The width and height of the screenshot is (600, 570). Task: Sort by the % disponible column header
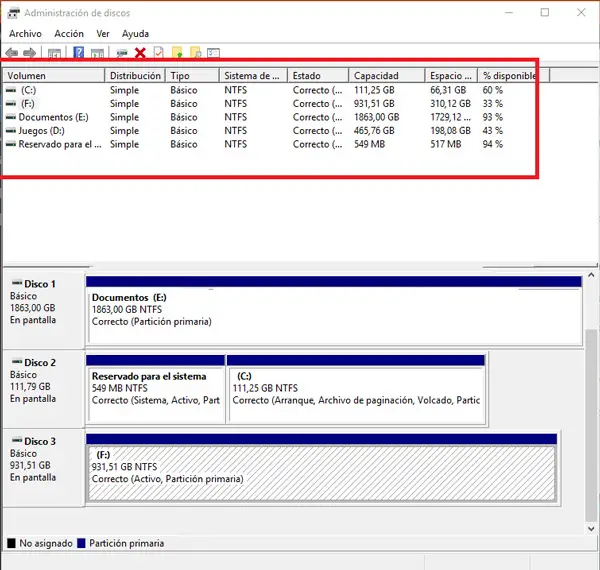(514, 76)
